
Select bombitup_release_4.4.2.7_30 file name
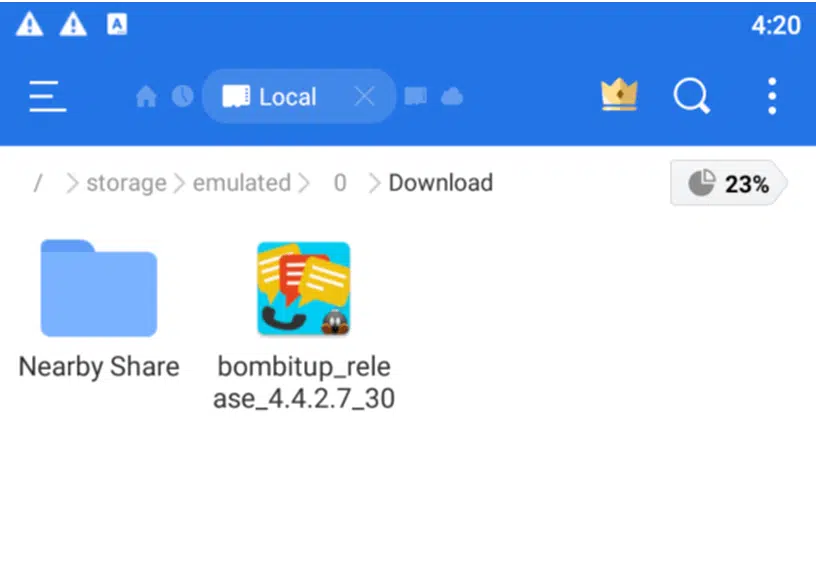coord(304,383)
